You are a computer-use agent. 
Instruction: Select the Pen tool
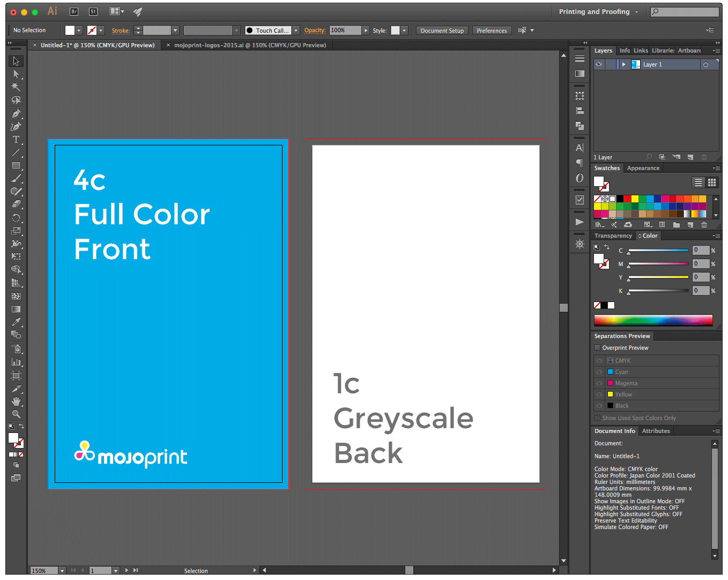(16, 114)
